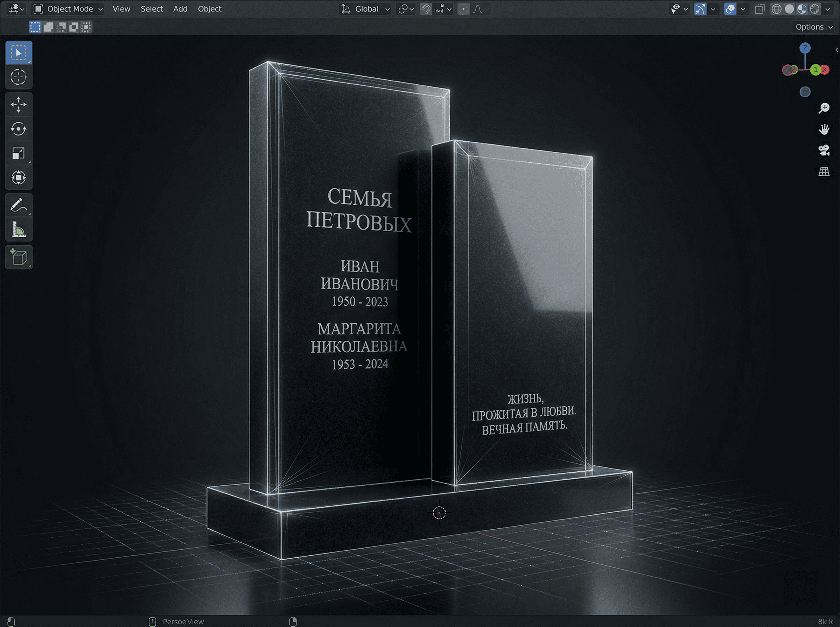The width and height of the screenshot is (840, 627).
Task: Switch to Solid viewport shading
Action: coord(789,9)
